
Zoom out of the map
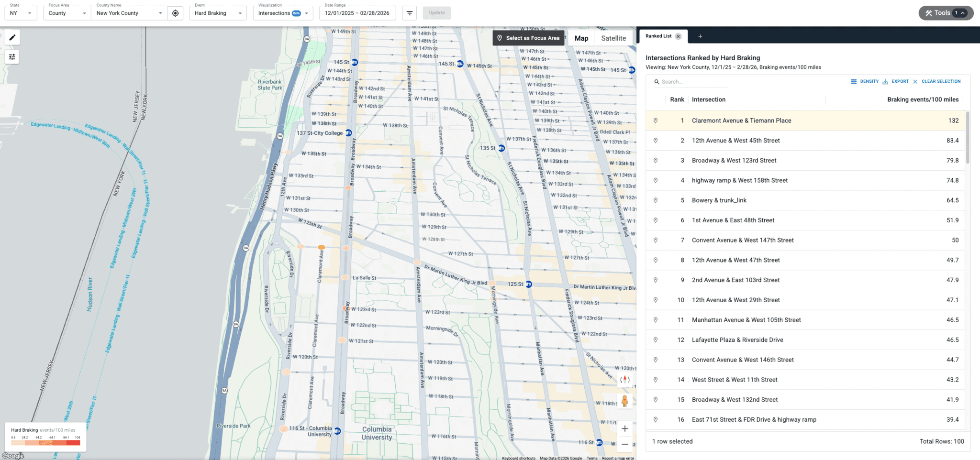click(x=624, y=444)
